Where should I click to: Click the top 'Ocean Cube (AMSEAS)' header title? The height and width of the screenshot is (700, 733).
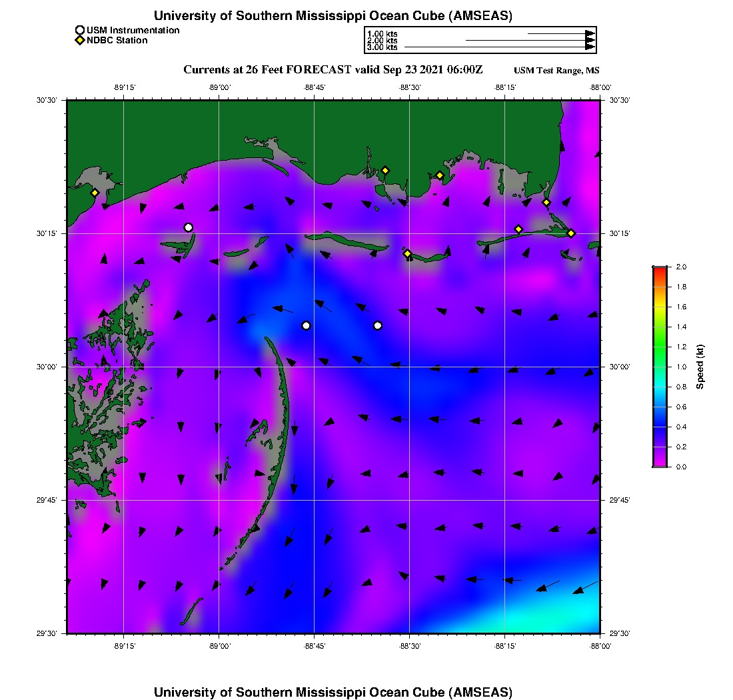[x=333, y=15]
